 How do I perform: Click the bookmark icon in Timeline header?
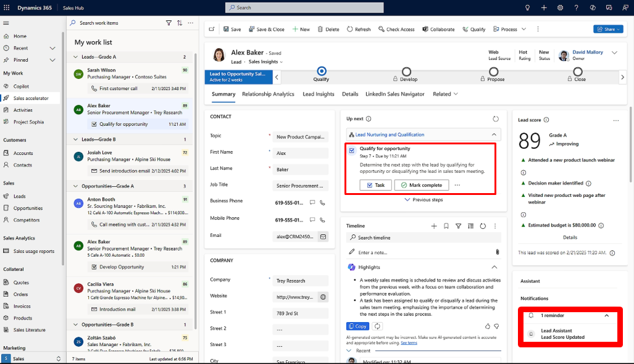(446, 226)
